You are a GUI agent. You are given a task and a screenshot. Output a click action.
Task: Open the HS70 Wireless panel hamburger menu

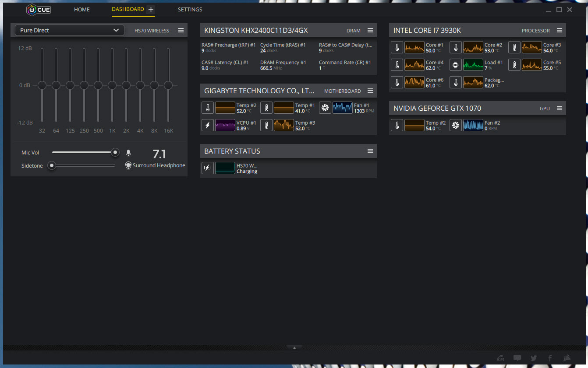[x=181, y=31]
